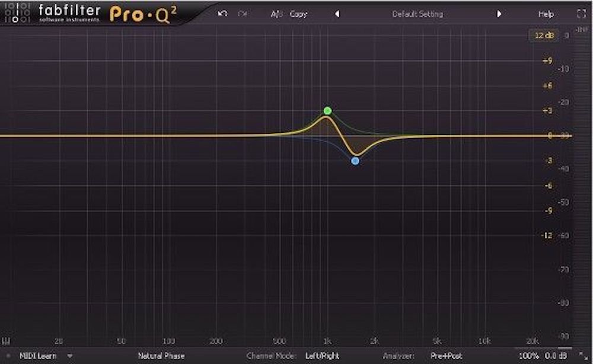Click the FabFilter logo icon
This screenshot has height=364, width=593.
pos(16,14)
